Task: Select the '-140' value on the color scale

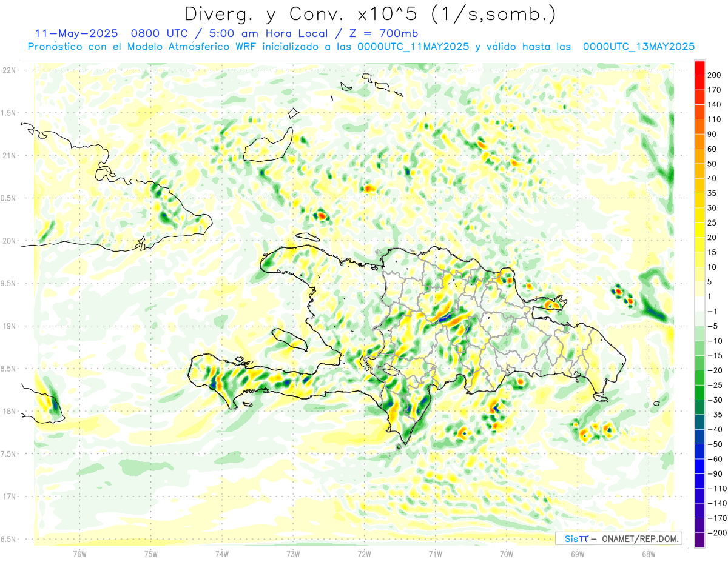Action: tap(718, 503)
